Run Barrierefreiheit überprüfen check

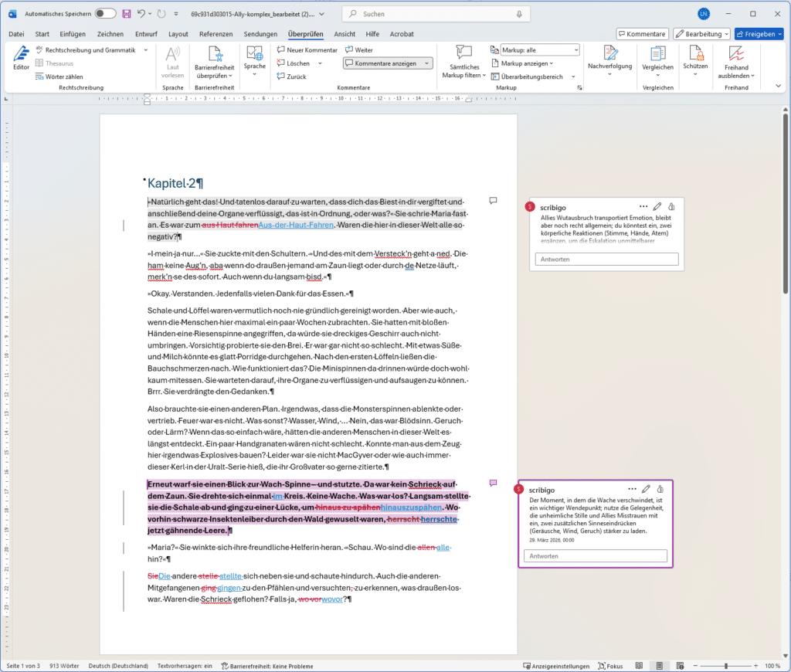pos(212,62)
